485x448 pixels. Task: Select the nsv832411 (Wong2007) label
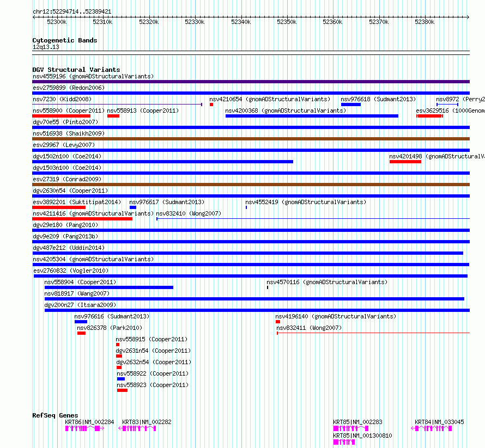pos(309,328)
